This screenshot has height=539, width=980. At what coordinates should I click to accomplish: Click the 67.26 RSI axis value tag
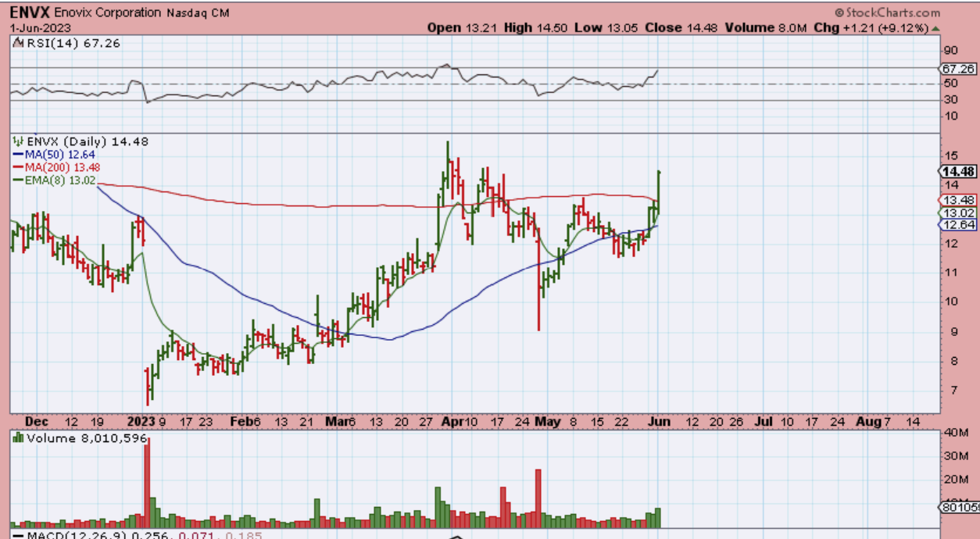click(958, 69)
